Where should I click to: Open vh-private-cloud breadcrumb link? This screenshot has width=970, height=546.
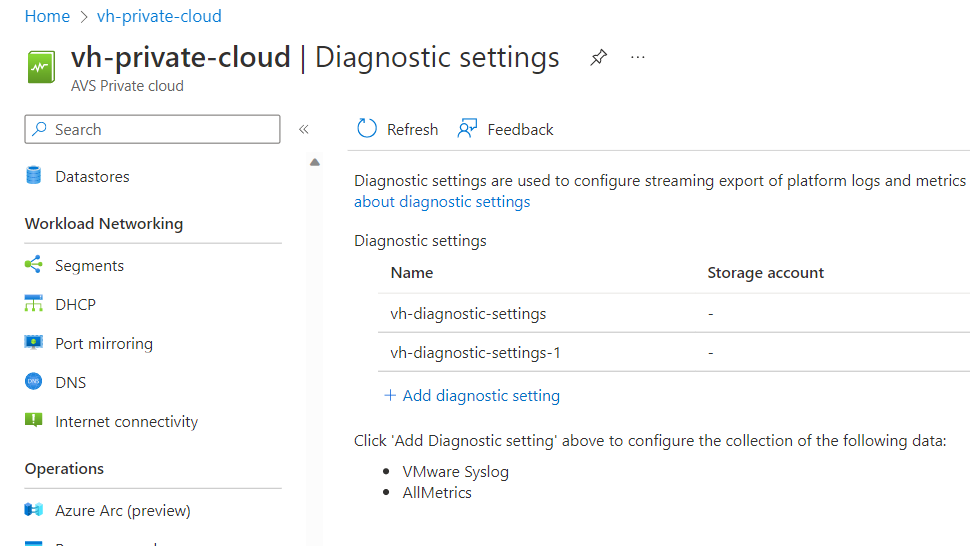[x=159, y=16]
